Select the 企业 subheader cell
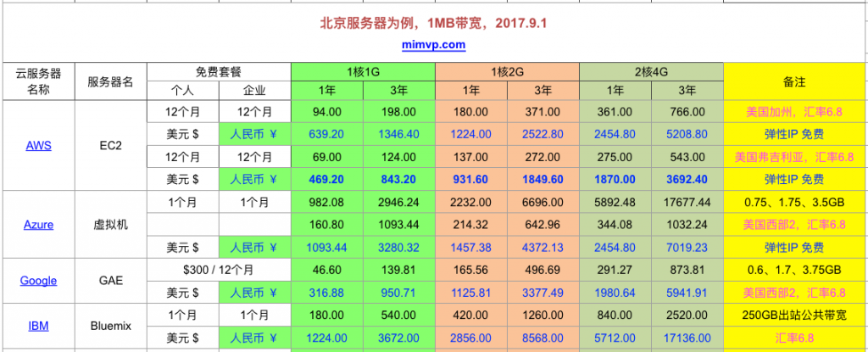This screenshot has height=352, width=868. 255,91
